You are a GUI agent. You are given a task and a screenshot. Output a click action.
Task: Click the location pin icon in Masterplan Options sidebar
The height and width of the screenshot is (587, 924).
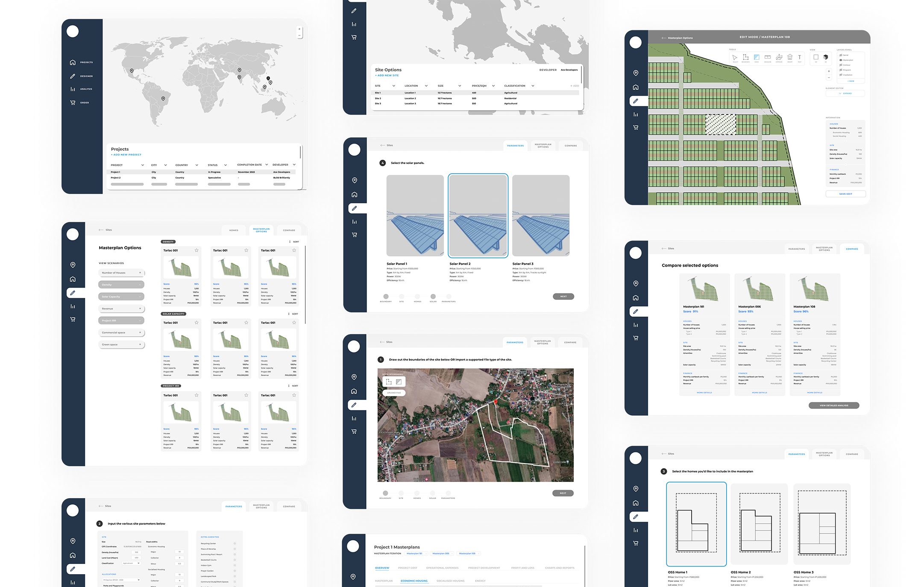(x=73, y=265)
